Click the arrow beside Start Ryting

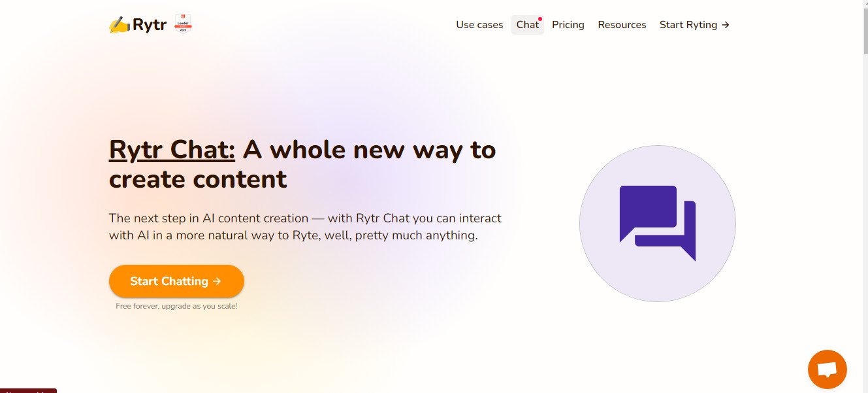pyautogui.click(x=725, y=25)
